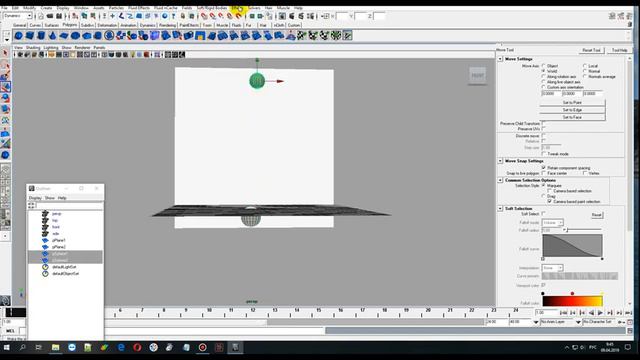Open the Fields menu
Image resolution: width=640 pixels, height=360 pixels.
click(187, 8)
